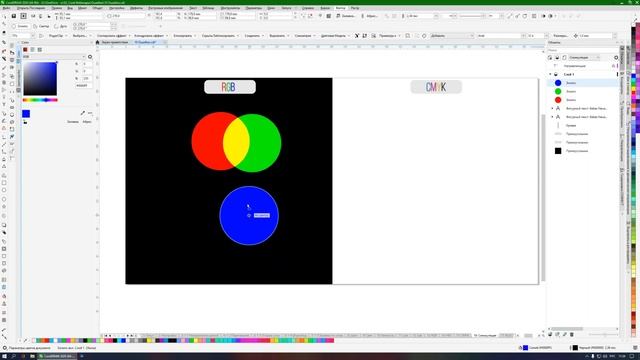Click the Абрис button in Color docker

(x=87, y=122)
